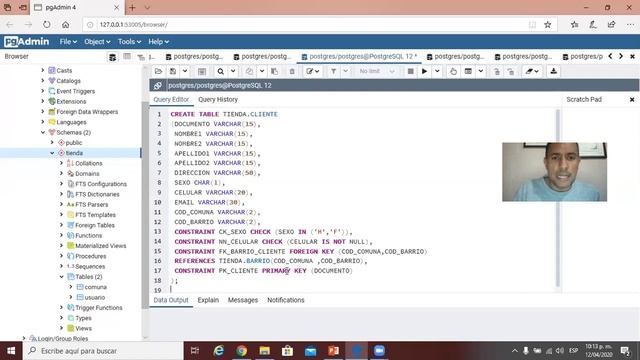The image size is (640, 360).
Task: Open the Find options dropdown arrow
Action: pyautogui.click(x=233, y=71)
